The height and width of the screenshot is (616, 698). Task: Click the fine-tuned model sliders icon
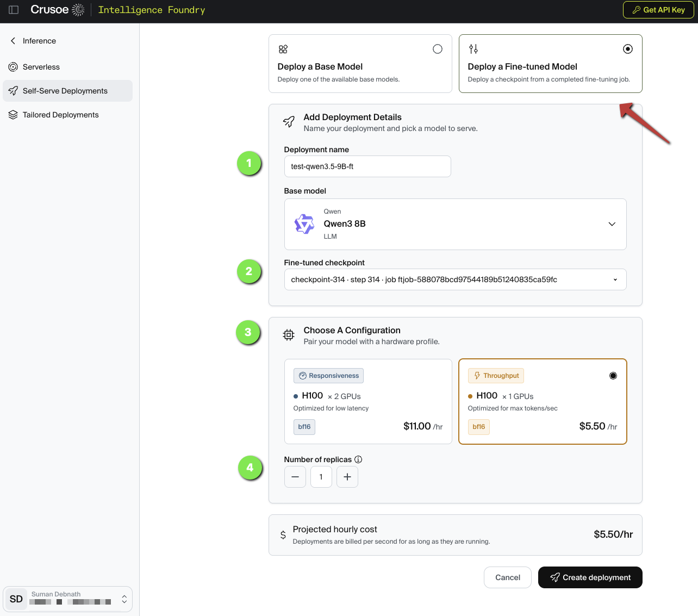click(473, 49)
